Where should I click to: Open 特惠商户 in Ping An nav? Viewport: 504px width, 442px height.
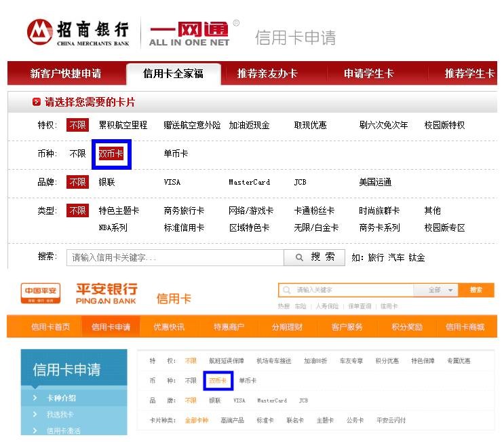coord(229,327)
